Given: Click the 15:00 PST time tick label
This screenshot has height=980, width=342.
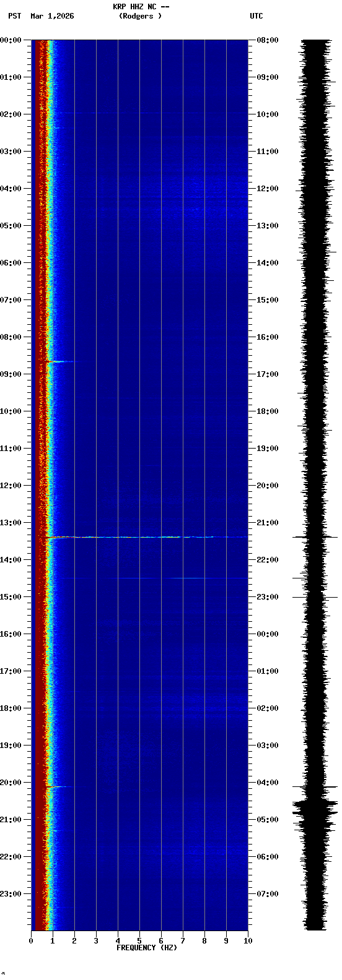Looking at the screenshot, I should (x=11, y=597).
